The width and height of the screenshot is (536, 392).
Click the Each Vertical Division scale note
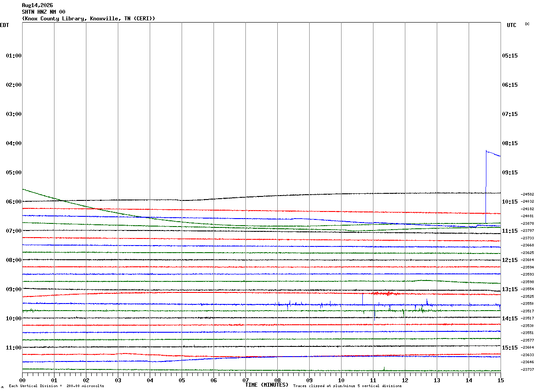[57, 386]
